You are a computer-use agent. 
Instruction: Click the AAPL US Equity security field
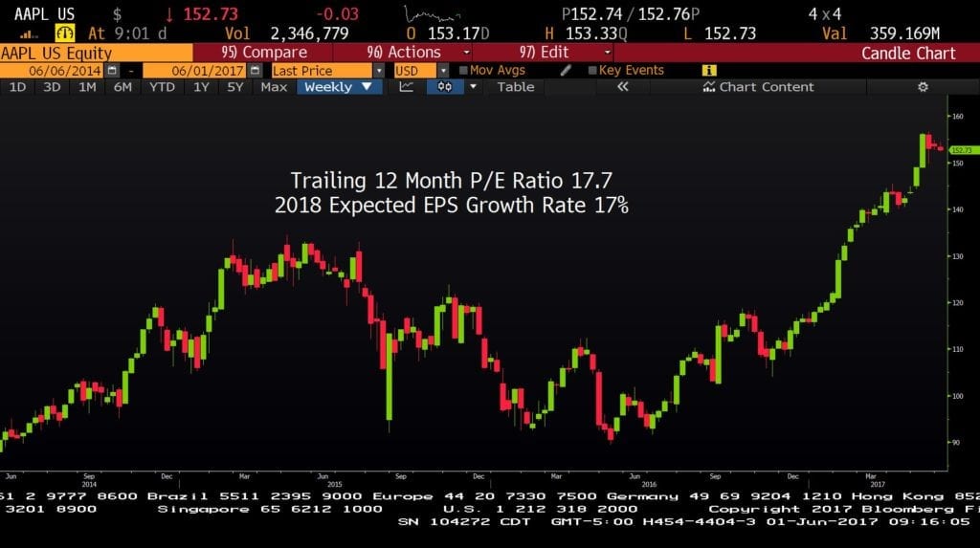[97, 54]
